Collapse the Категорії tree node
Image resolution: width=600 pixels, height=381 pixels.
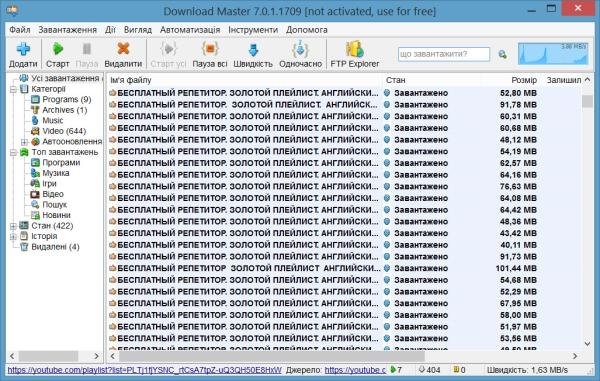(x=13, y=90)
